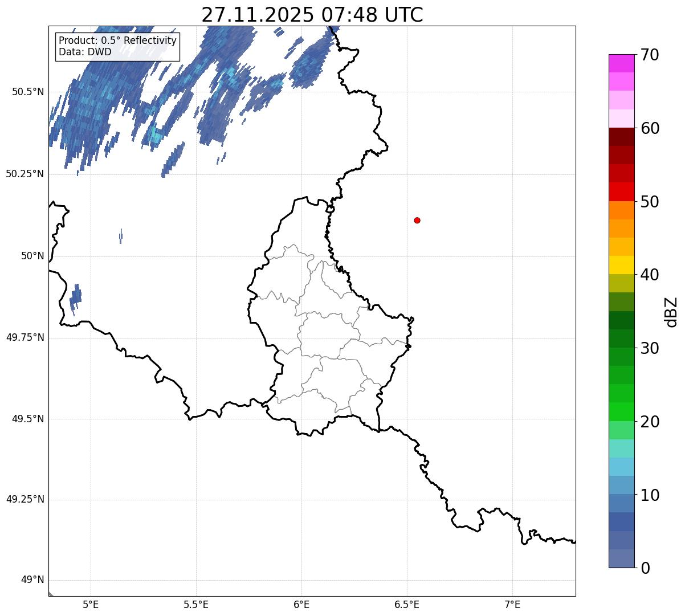This screenshot has width=685, height=616.
Task: Click the red station marker dot
Action: (x=417, y=220)
